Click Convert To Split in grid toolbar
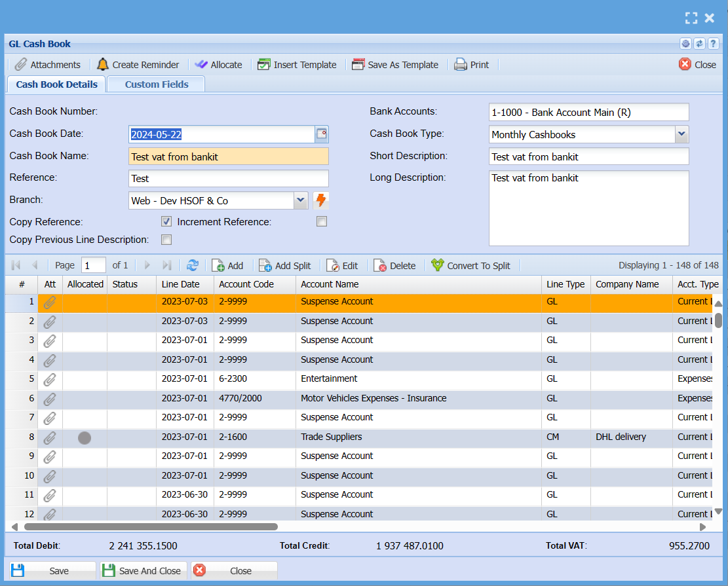728x586 pixels. point(471,265)
